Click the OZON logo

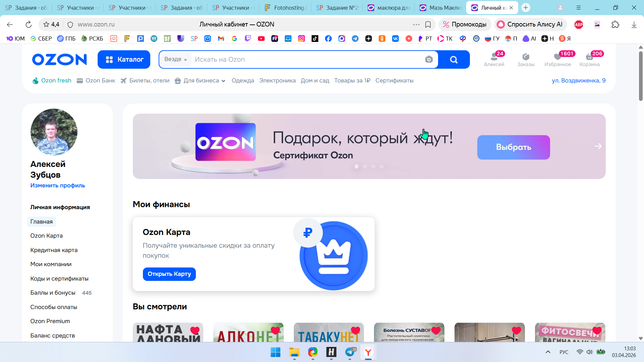pos(59,59)
